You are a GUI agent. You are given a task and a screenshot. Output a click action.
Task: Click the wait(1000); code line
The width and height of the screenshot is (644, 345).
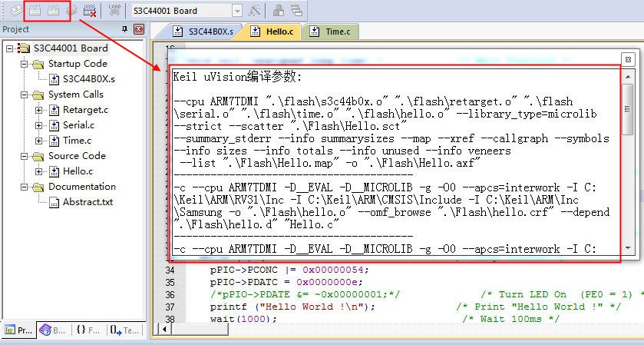tap(243, 319)
